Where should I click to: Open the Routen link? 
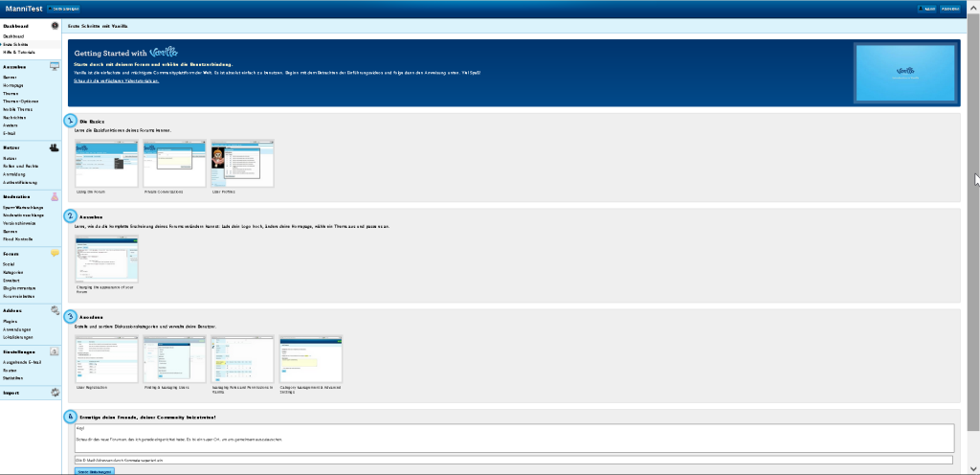[x=10, y=371]
